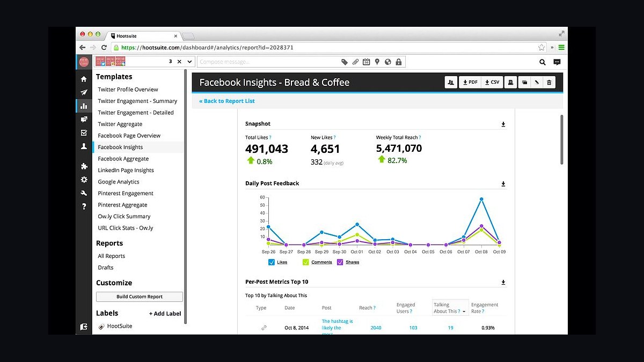644x362 pixels.
Task: Open the Settings gear icon in sidebar
Action: [x=84, y=180]
